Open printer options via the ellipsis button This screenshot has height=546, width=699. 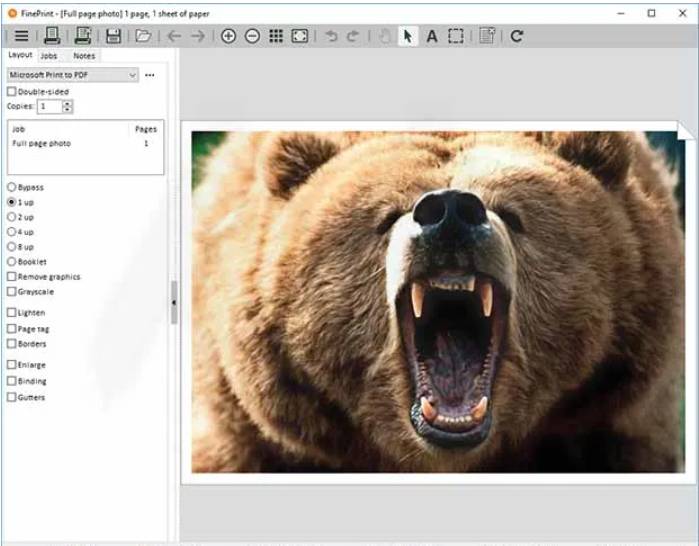pos(150,75)
